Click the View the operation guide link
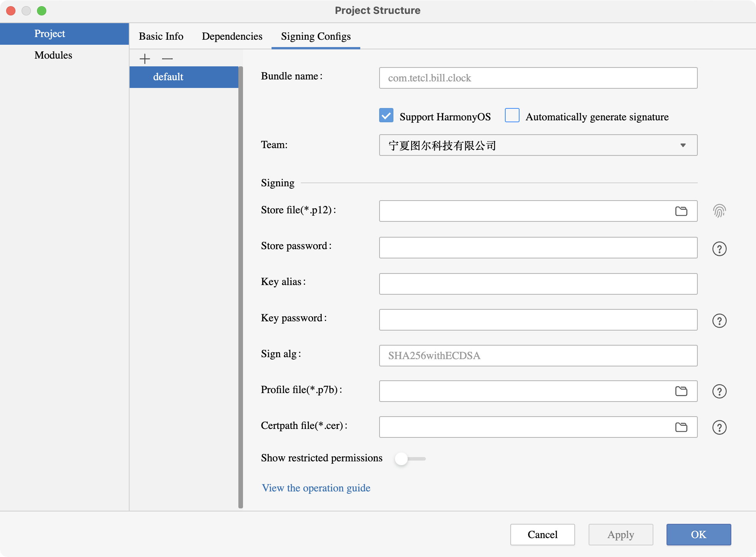This screenshot has width=756, height=557. tap(316, 488)
